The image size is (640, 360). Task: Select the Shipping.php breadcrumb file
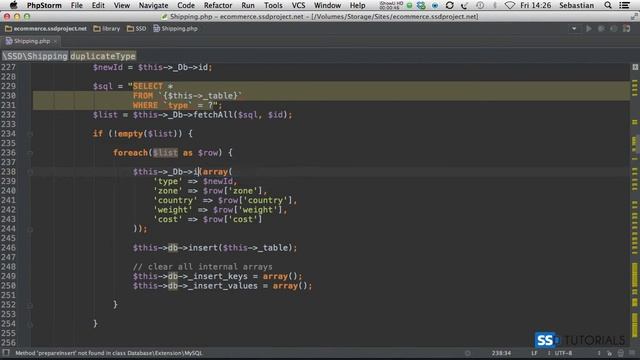click(176, 29)
